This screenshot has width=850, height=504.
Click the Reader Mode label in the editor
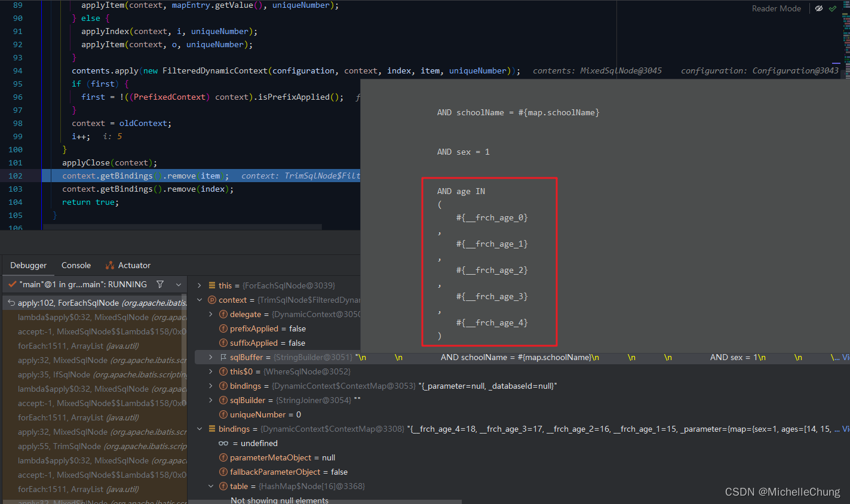776,8
